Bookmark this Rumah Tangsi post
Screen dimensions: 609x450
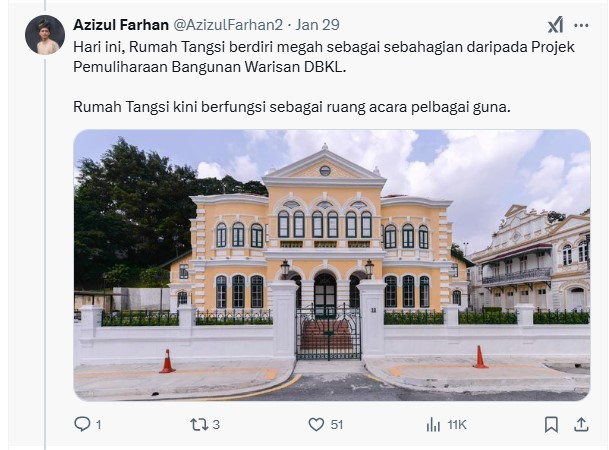point(551,424)
